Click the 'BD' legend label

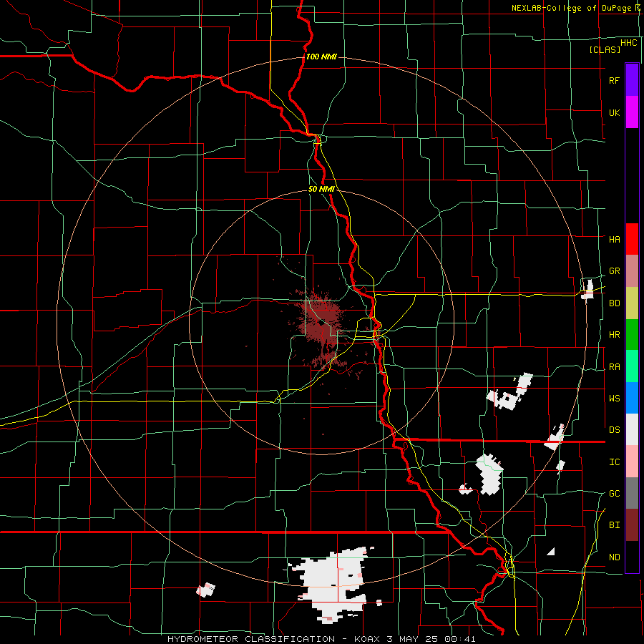(614, 303)
